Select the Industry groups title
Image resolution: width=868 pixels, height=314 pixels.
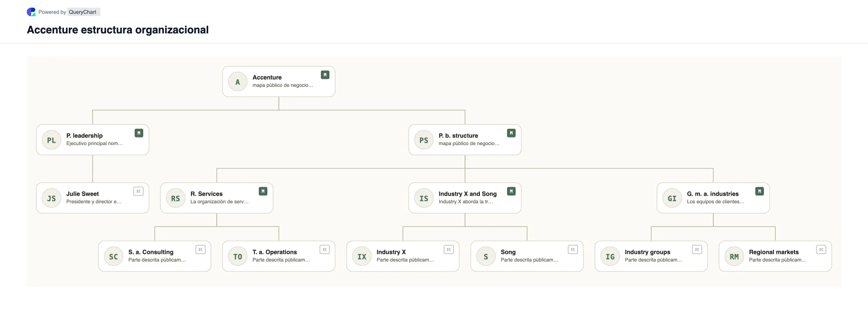click(647, 252)
